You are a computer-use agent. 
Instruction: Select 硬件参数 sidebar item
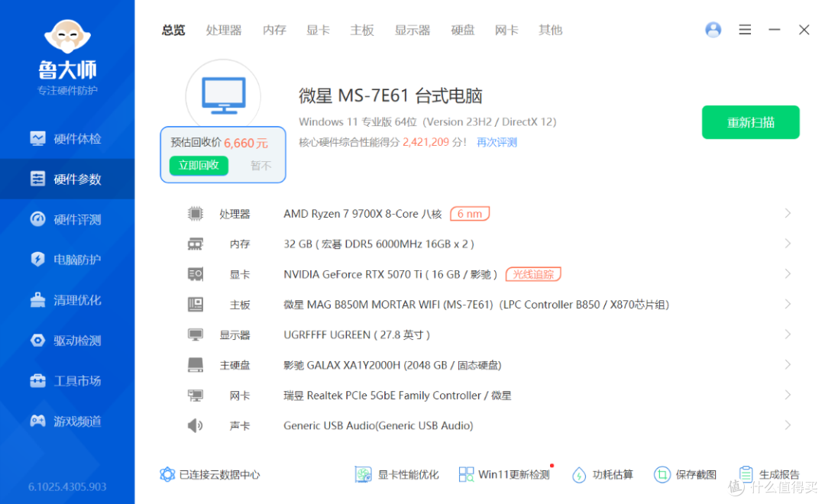point(67,179)
